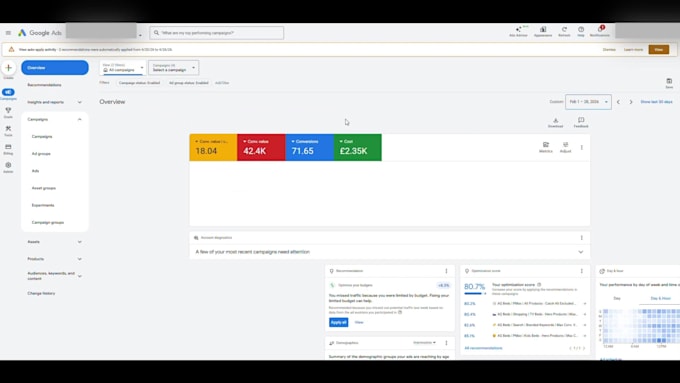Open Recommendations in sidebar
The height and width of the screenshot is (383, 680).
(x=44, y=85)
